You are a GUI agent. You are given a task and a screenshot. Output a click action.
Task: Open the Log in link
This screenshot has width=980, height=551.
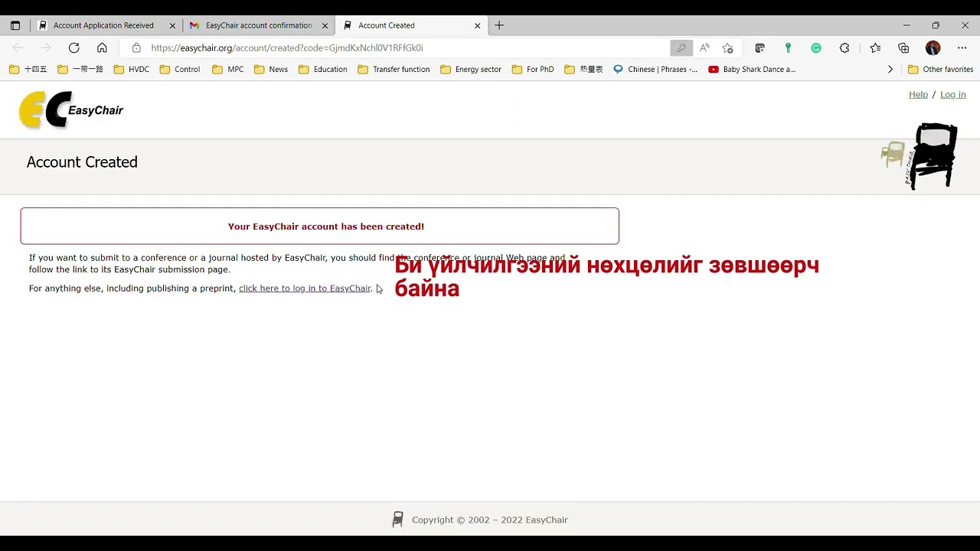[x=953, y=94]
